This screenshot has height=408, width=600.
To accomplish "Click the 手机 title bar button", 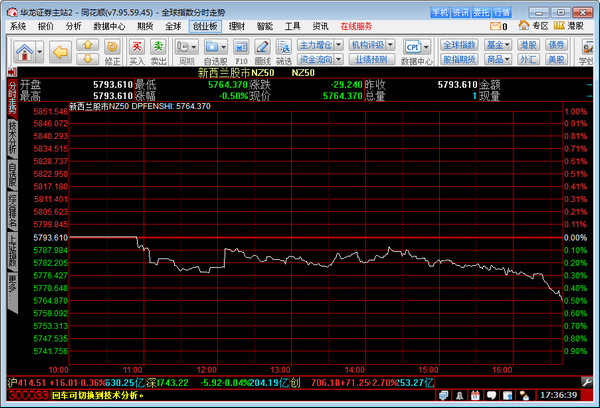I will pos(440,13).
